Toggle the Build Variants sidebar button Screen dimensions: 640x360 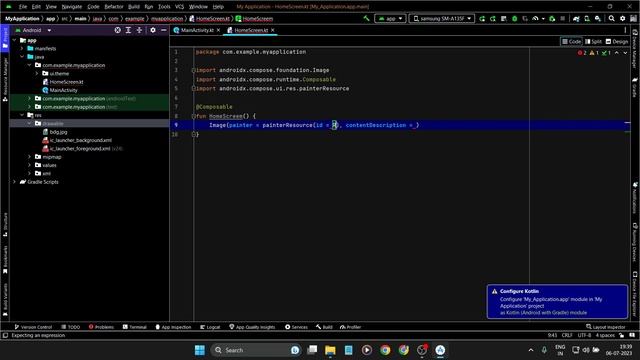[5, 300]
